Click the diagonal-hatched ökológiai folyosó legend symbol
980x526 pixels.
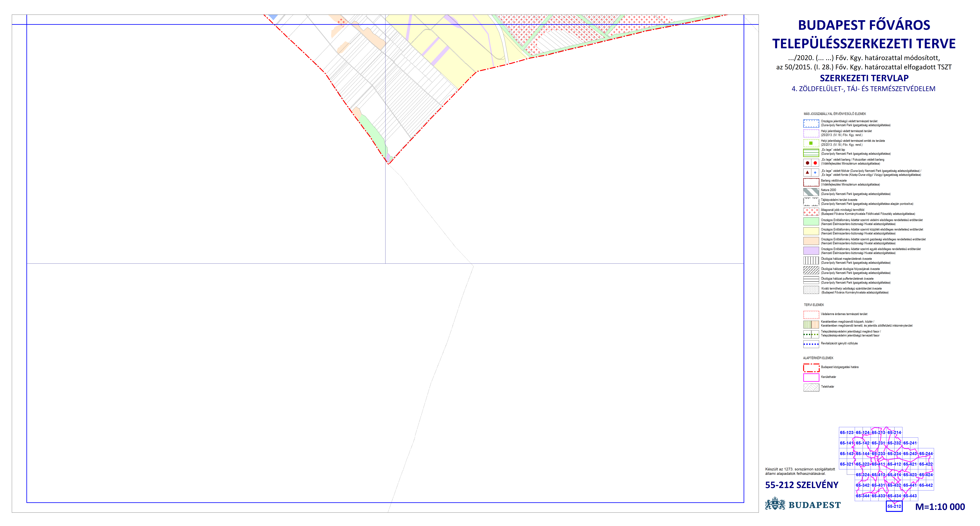point(811,271)
